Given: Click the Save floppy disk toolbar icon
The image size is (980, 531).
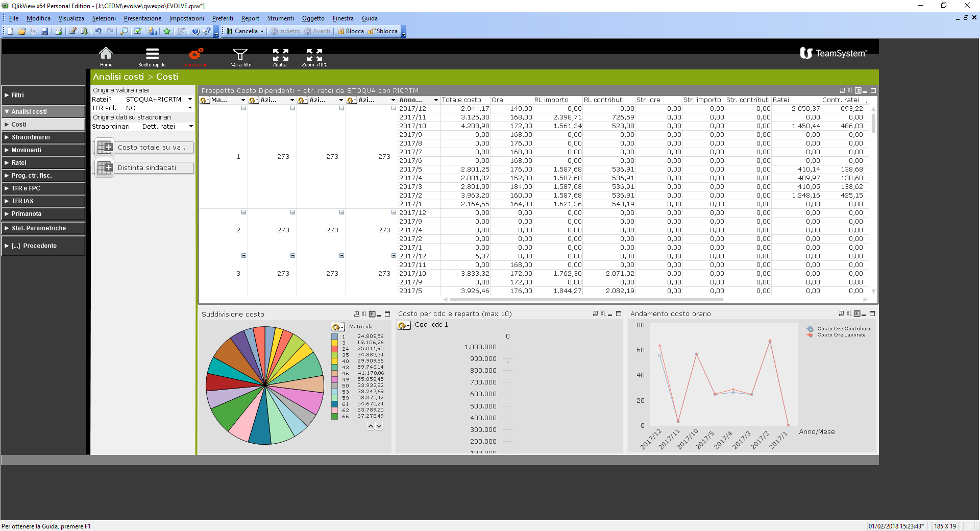Looking at the screenshot, I should 44,31.
